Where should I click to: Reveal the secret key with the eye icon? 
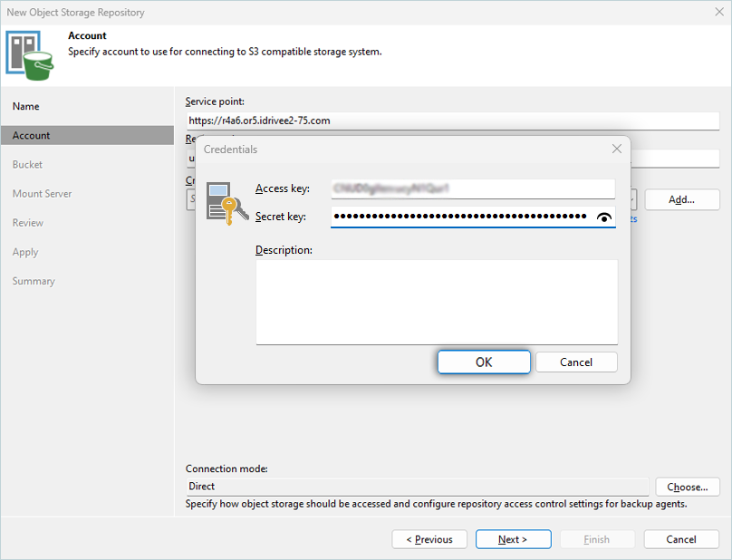tap(604, 217)
